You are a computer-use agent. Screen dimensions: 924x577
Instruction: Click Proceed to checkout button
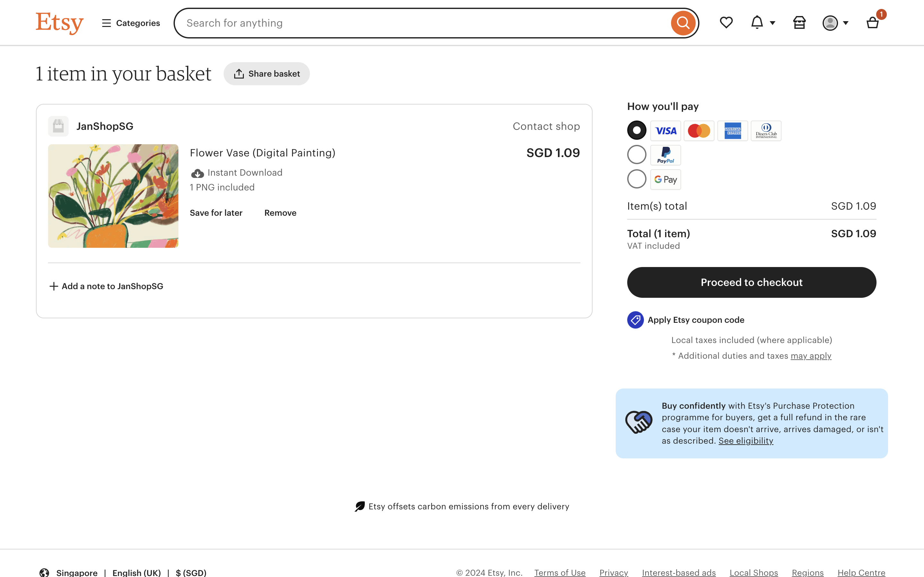751,282
